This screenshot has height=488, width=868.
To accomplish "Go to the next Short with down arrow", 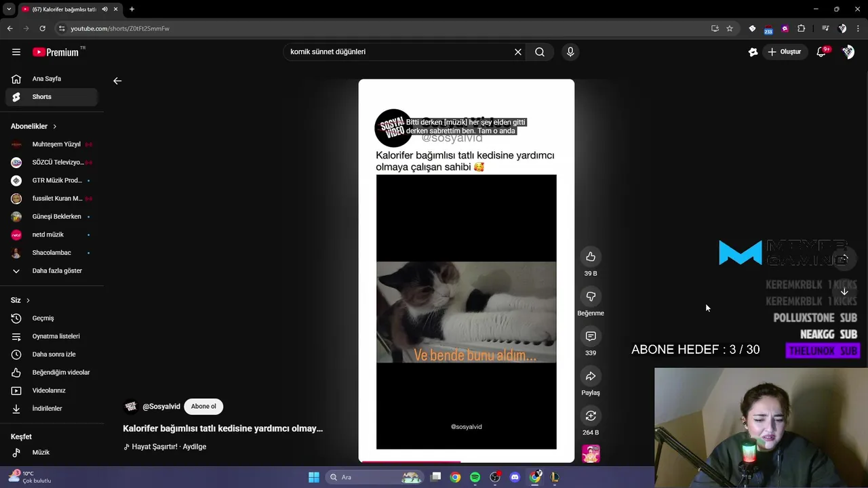I will (x=844, y=291).
